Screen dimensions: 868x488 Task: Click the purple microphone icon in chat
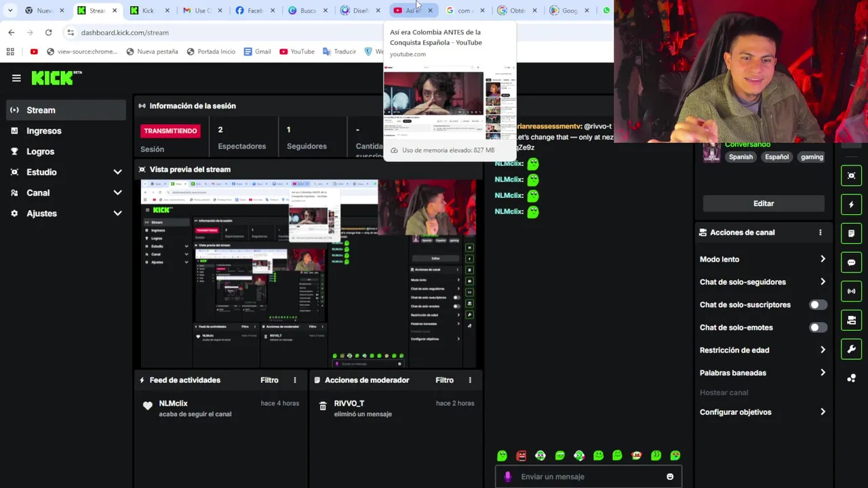click(x=507, y=476)
